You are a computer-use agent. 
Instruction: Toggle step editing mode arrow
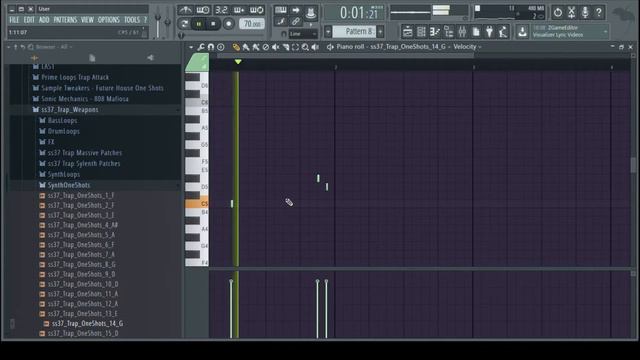tap(296, 10)
